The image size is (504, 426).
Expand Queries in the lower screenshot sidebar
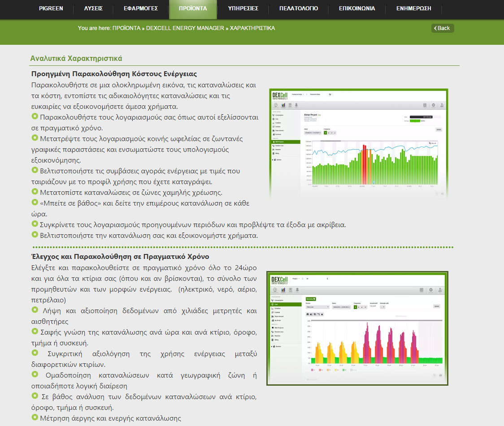point(278,346)
